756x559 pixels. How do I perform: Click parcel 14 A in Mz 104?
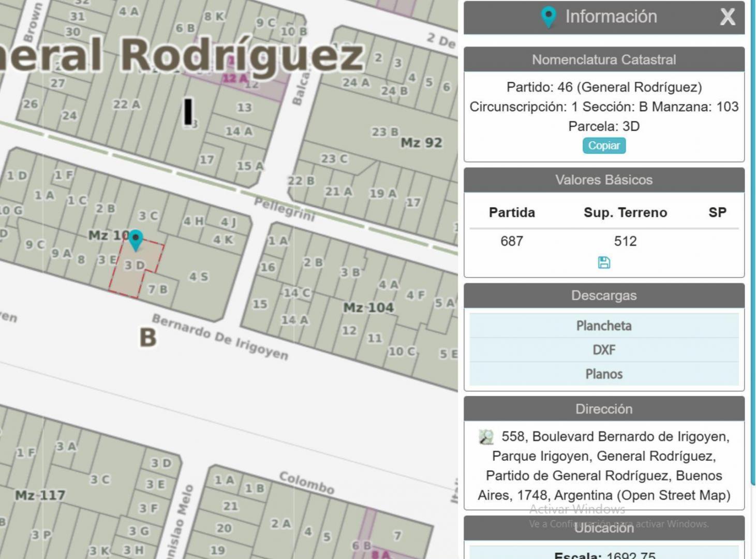point(294,320)
